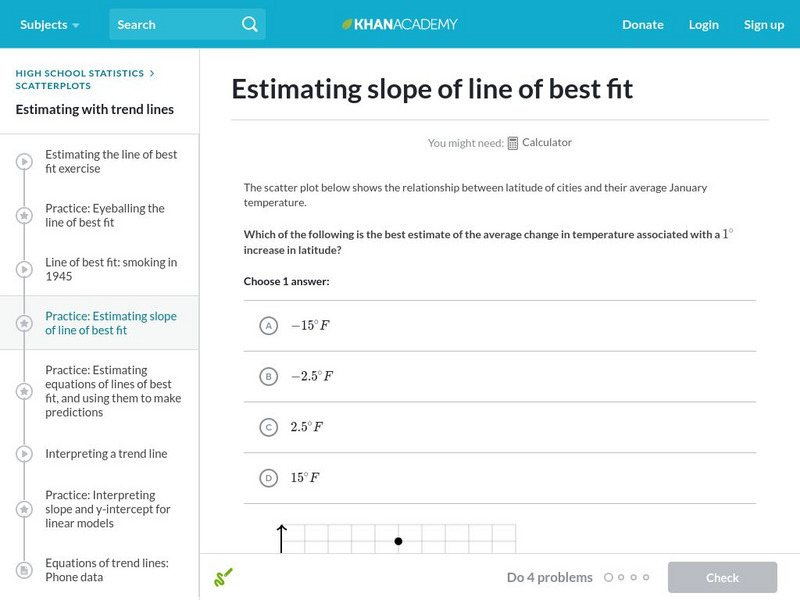This screenshot has height=600, width=800.
Task: Click the Login menu item
Action: (x=703, y=24)
